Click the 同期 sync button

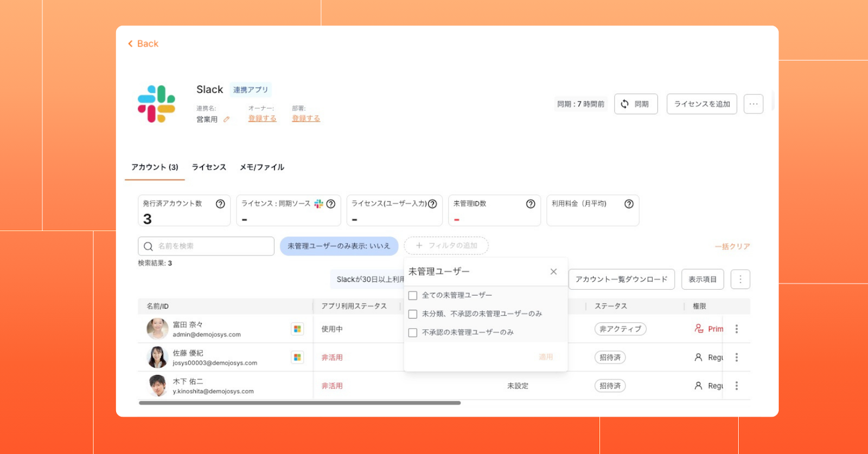[x=636, y=104]
